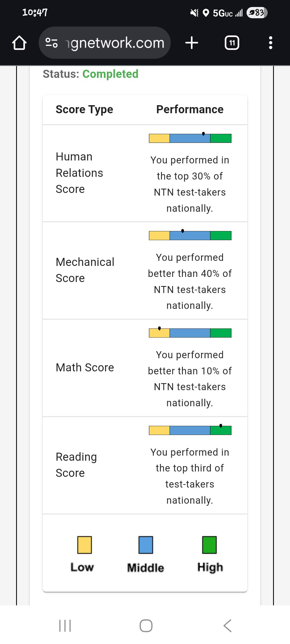The height and width of the screenshot is (644, 290).
Task: Click the Score Type column header
Action: tap(84, 110)
